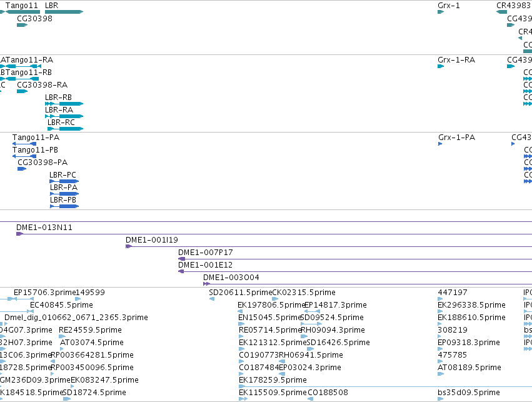This screenshot has width=532, height=402.
Task: Click EST RE05714.5prime
Action: tap(241, 336)
